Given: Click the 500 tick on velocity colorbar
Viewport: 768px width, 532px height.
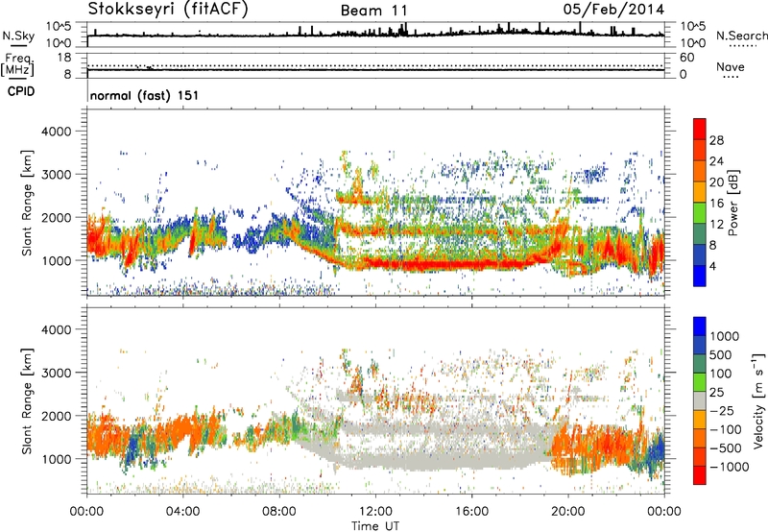Looking at the screenshot, I should [x=721, y=354].
